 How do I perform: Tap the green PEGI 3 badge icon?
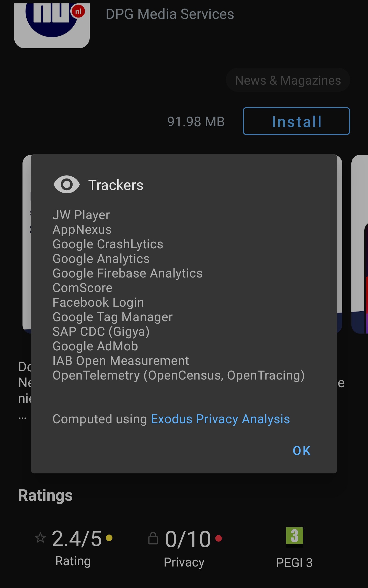294,536
